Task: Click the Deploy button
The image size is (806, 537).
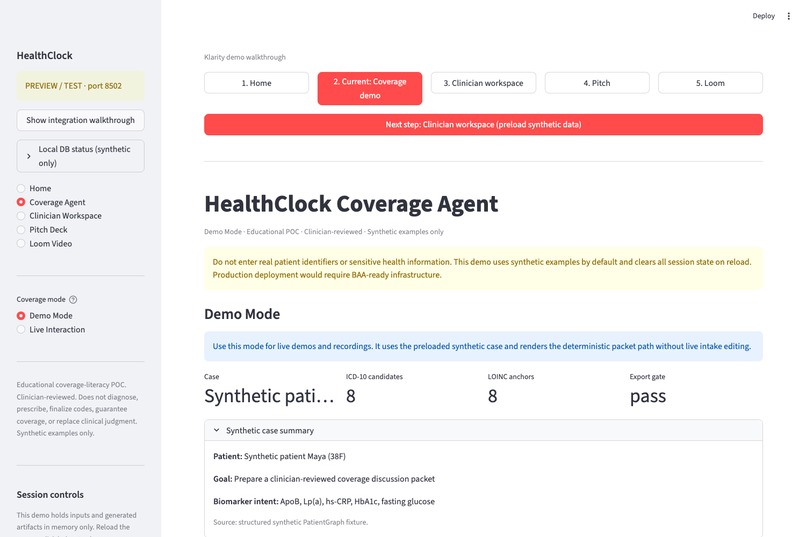Action: [x=763, y=16]
